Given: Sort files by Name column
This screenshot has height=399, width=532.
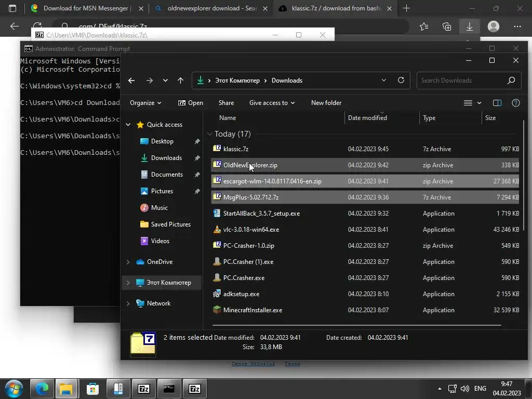Looking at the screenshot, I should (x=228, y=118).
